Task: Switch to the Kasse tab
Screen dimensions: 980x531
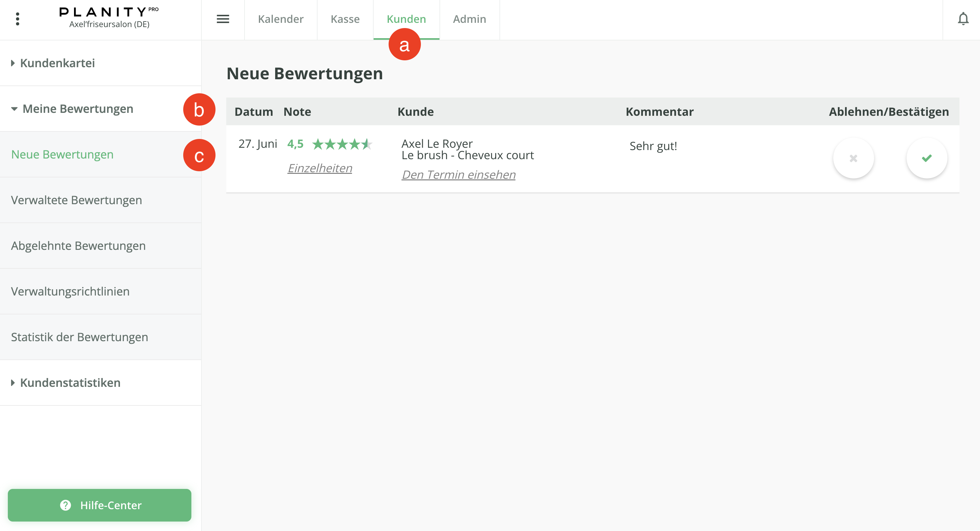Action: point(345,19)
